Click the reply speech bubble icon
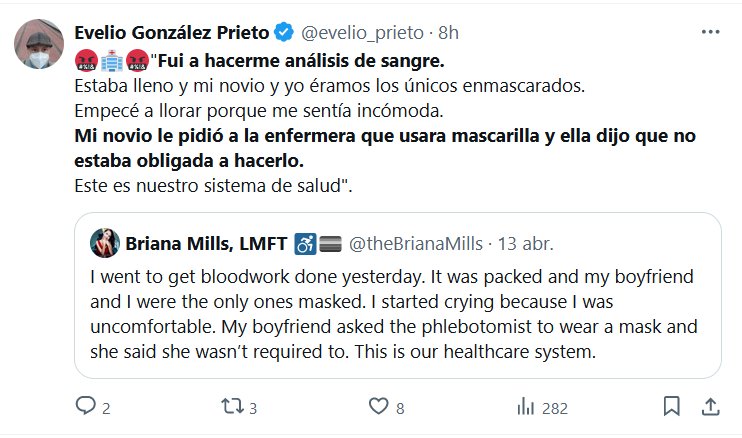The height and width of the screenshot is (438, 742). 87,406
